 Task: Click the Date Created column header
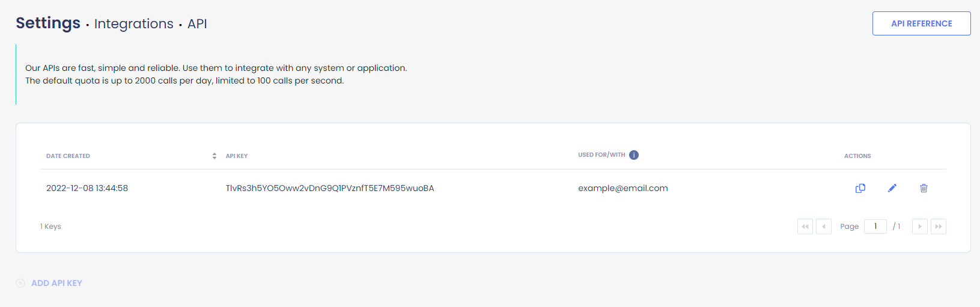click(68, 156)
